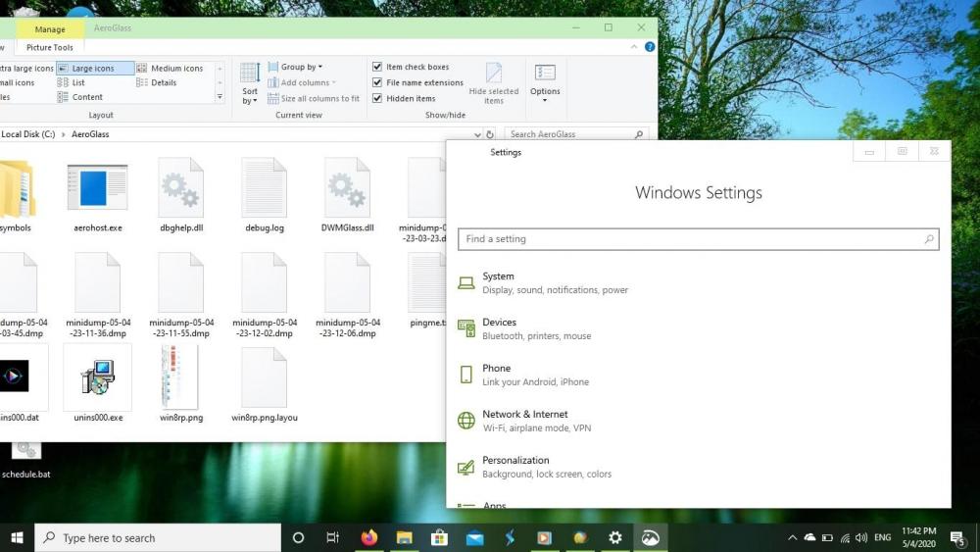Select the Manage contextual tab
Viewport: 980px width, 552px height.
[50, 29]
